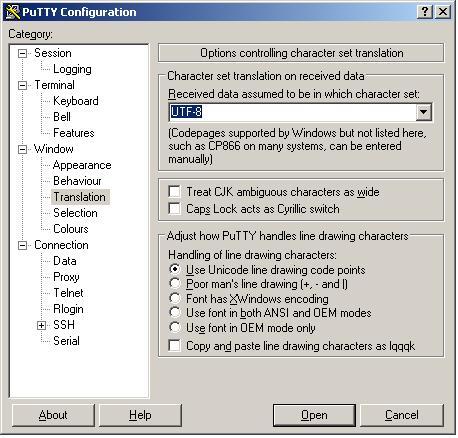The height and width of the screenshot is (438, 458).
Task: Collapse the Session tree node
Action: [22, 53]
